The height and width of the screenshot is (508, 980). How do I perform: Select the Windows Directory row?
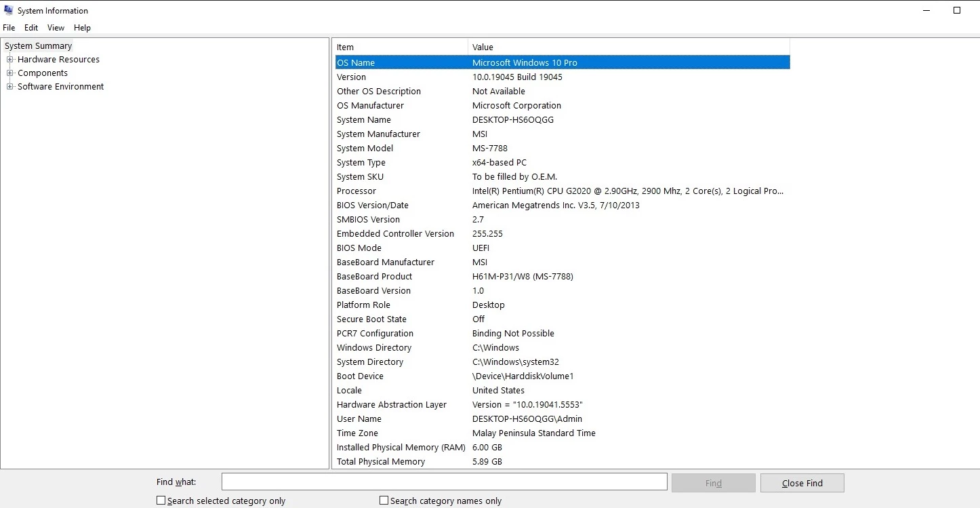point(562,347)
